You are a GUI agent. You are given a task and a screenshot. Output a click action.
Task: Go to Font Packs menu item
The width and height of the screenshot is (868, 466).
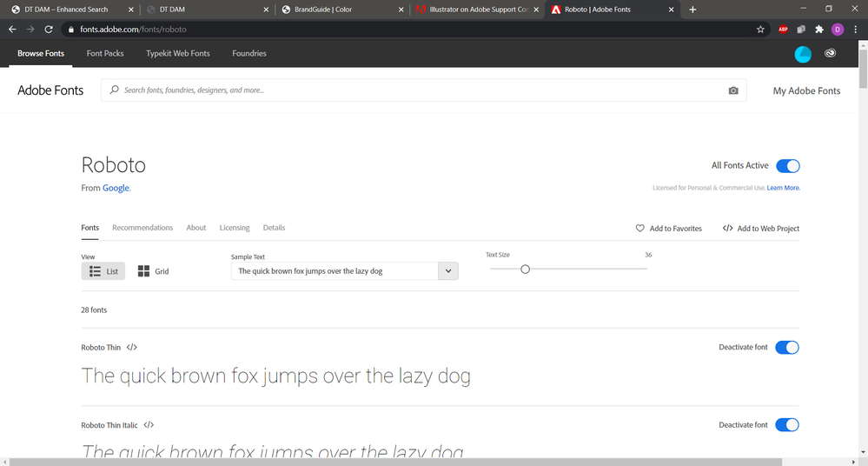pos(105,53)
